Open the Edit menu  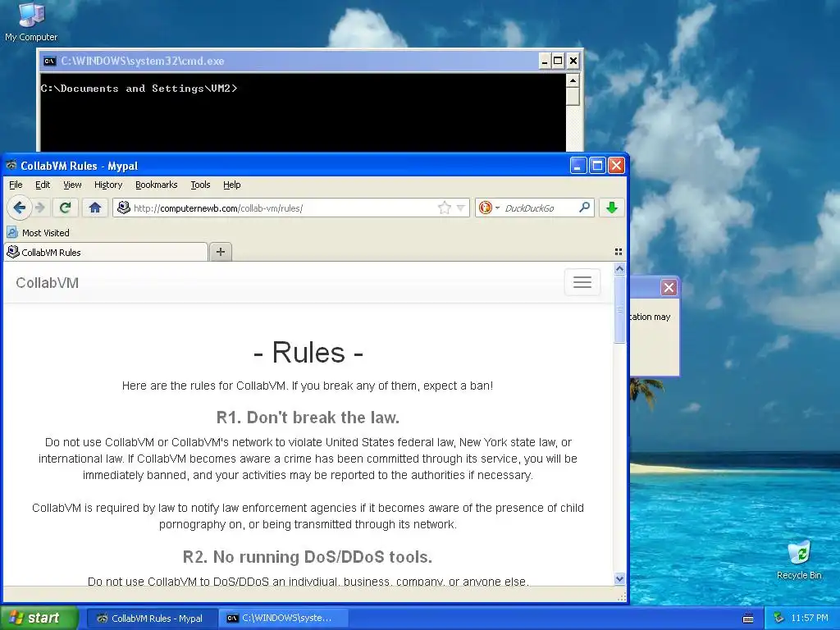click(x=43, y=185)
